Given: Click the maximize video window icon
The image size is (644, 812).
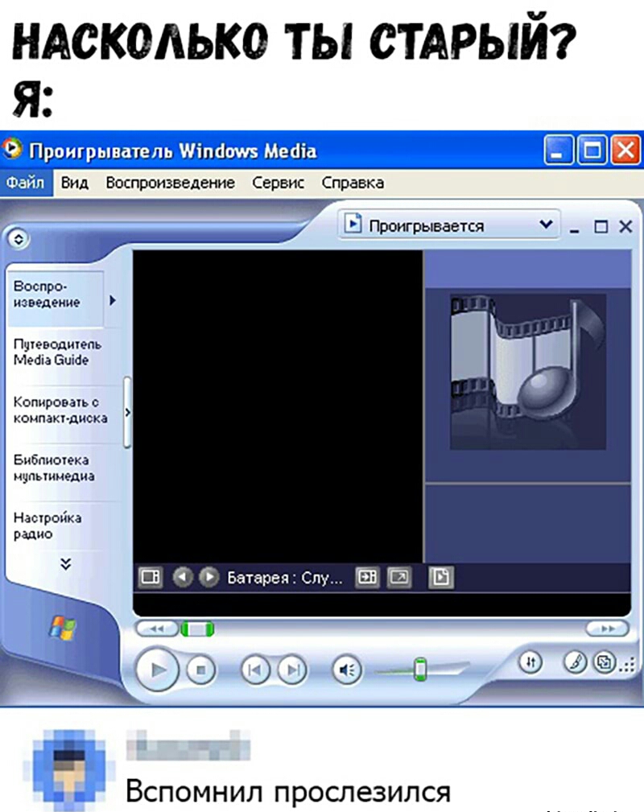Looking at the screenshot, I should tap(367, 577).
